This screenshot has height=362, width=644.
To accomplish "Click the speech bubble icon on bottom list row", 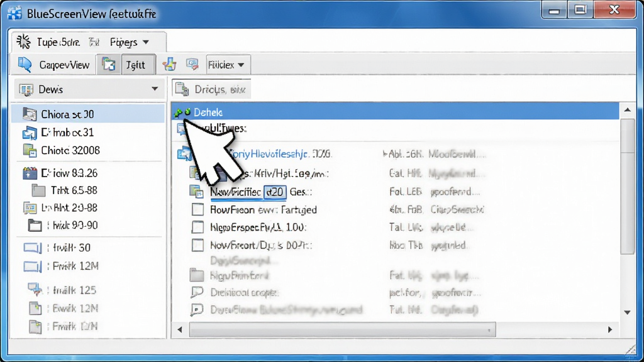I will pyautogui.click(x=197, y=309).
